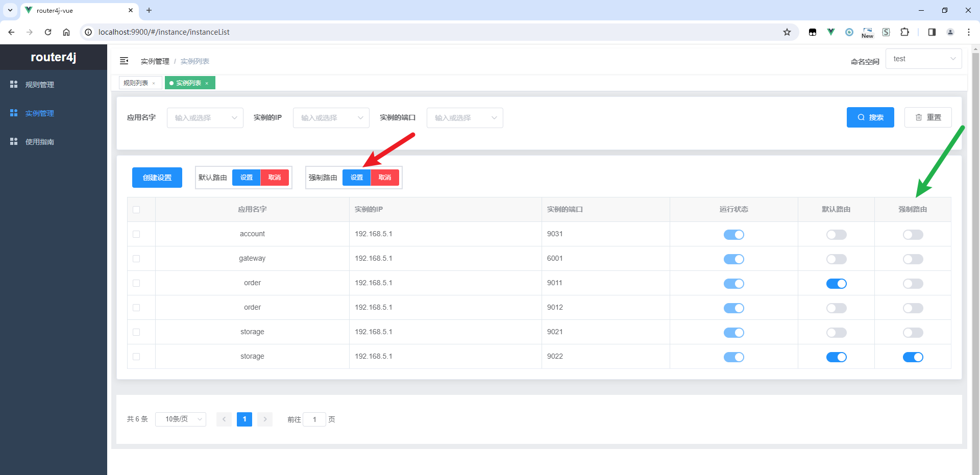Switch to the 规则列表 tab

click(136, 82)
